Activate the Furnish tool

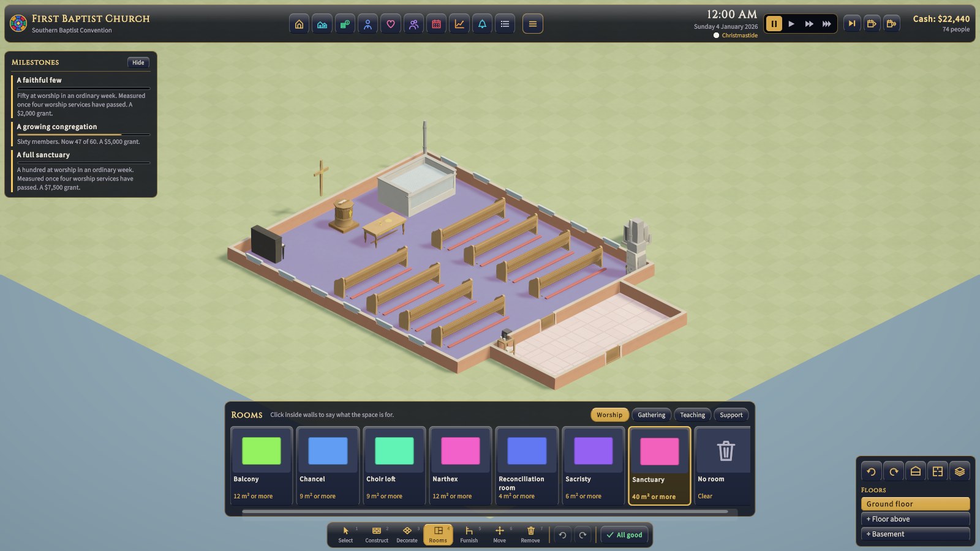[469, 534]
